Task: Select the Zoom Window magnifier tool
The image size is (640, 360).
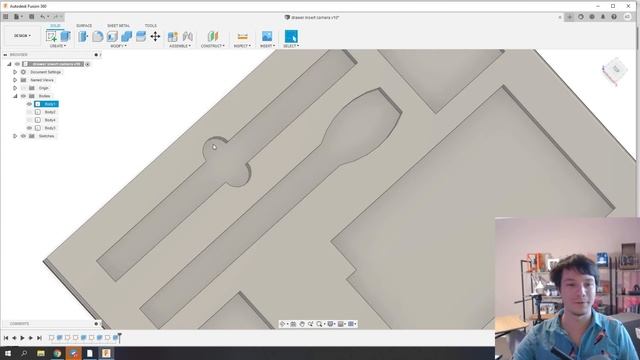Action: tap(320, 324)
